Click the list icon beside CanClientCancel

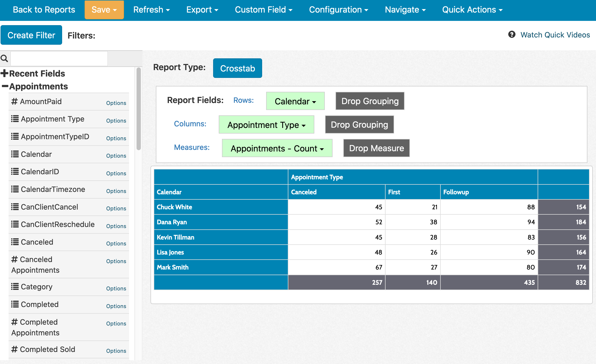click(x=15, y=207)
